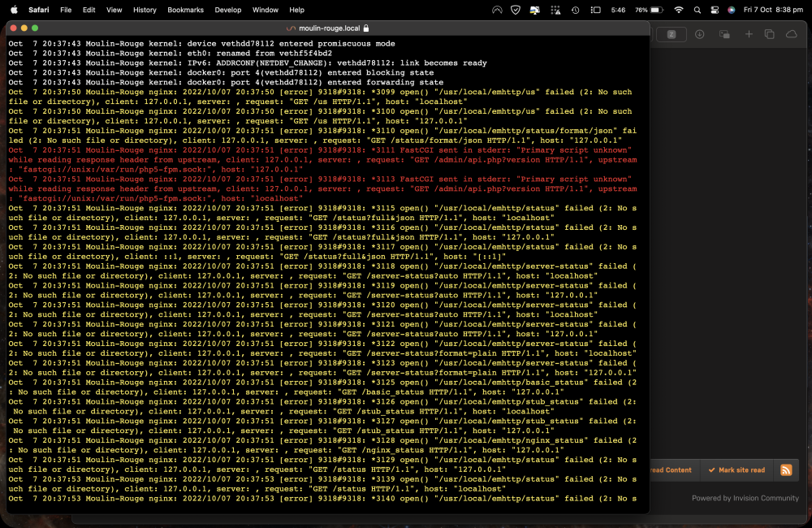The height and width of the screenshot is (528, 812).
Task: Open the Window menu
Action: (x=266, y=10)
